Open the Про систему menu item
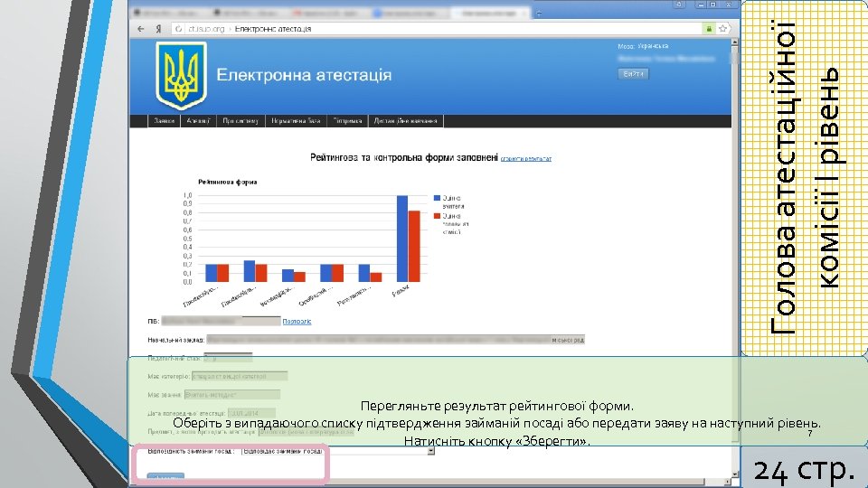 (241, 120)
